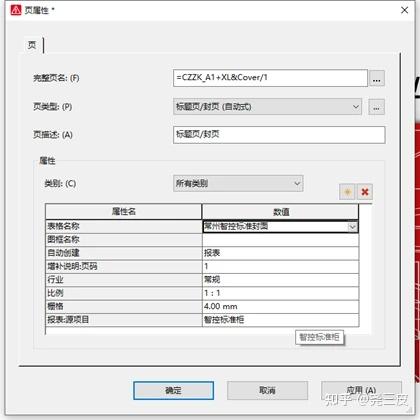
Task: Click the 属性名 column header
Action: pos(124,211)
